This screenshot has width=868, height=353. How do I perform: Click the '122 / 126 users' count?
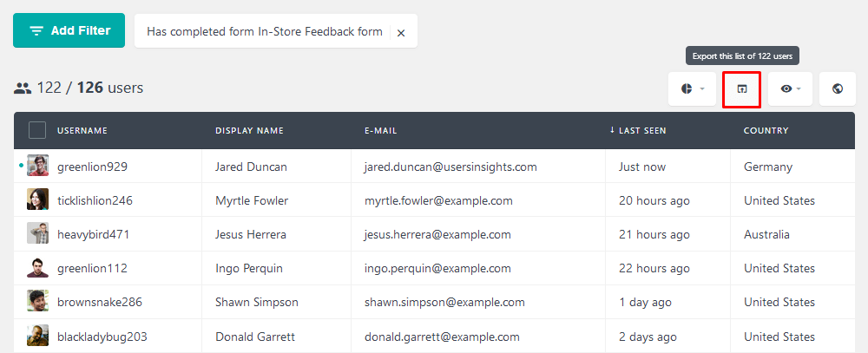[x=89, y=88]
